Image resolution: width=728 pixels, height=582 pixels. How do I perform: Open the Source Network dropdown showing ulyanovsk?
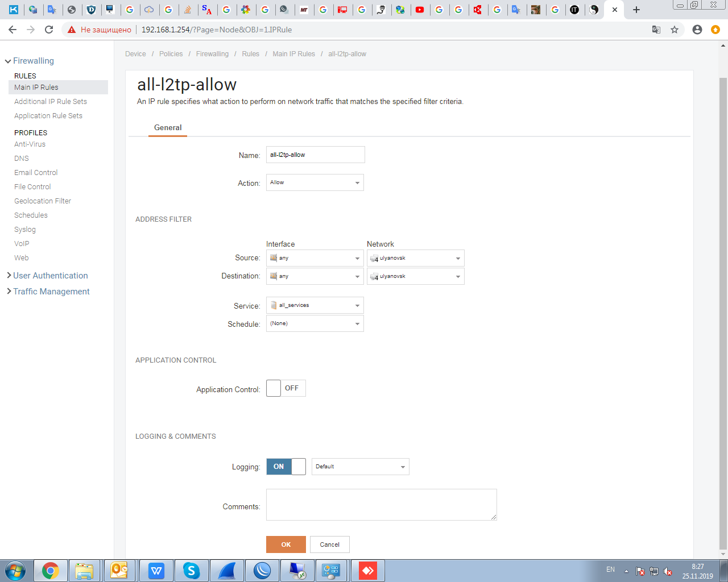[415, 258]
